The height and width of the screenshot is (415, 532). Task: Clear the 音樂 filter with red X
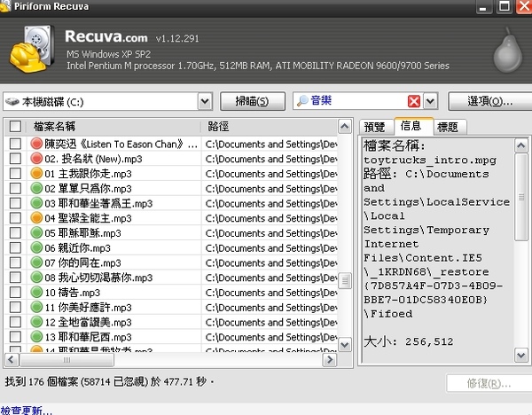tap(414, 101)
